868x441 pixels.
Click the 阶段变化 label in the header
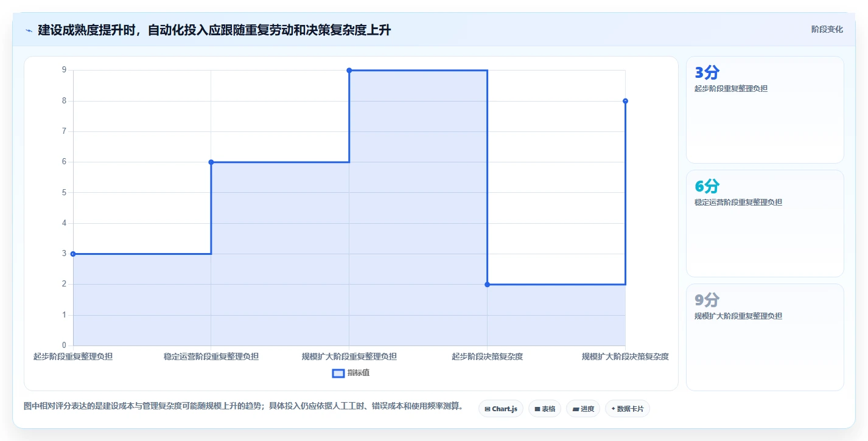tap(827, 29)
